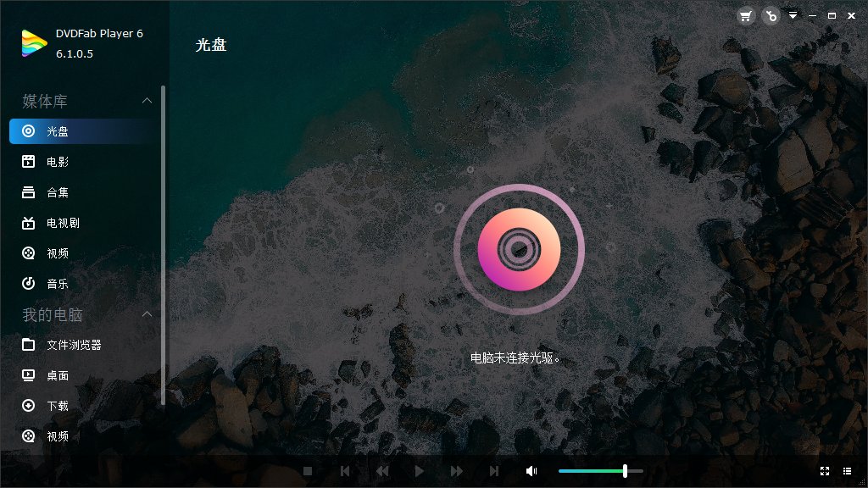Open the playlist icon at bottom right

[x=848, y=471]
